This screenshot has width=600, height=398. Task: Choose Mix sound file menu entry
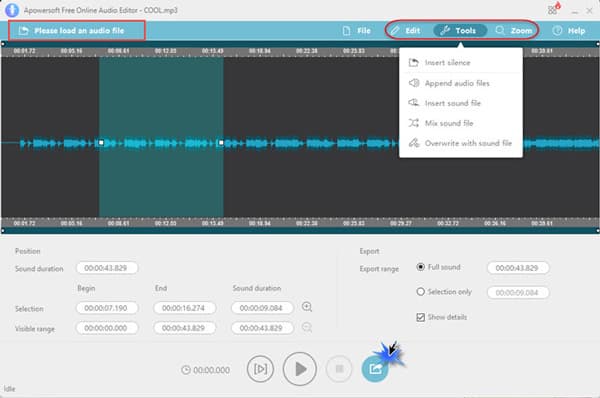click(461, 123)
